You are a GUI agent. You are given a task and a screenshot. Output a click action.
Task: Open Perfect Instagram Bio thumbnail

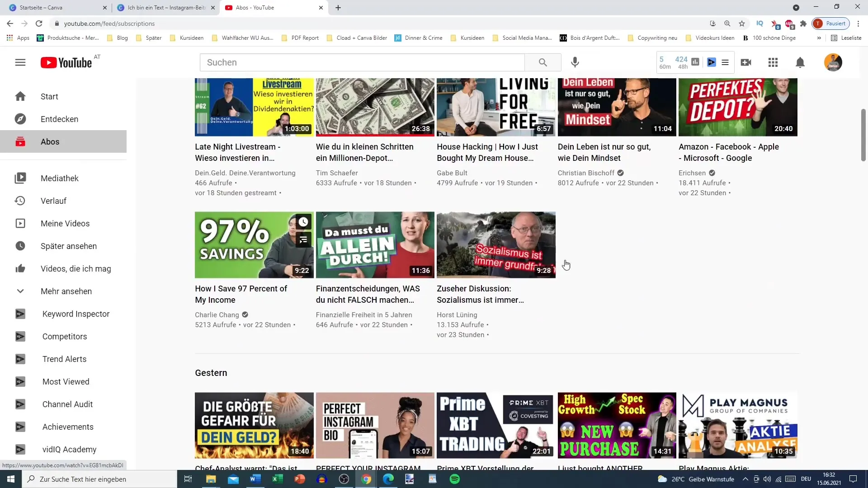tap(375, 425)
